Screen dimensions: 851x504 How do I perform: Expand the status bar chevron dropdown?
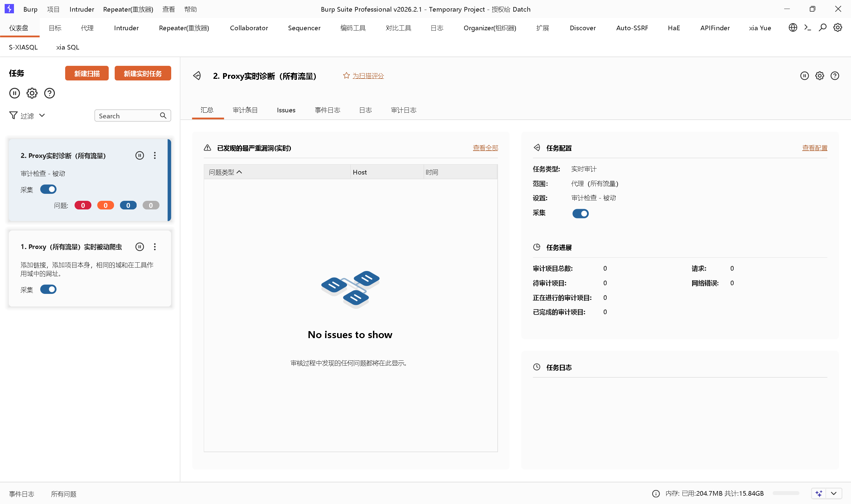point(834,493)
